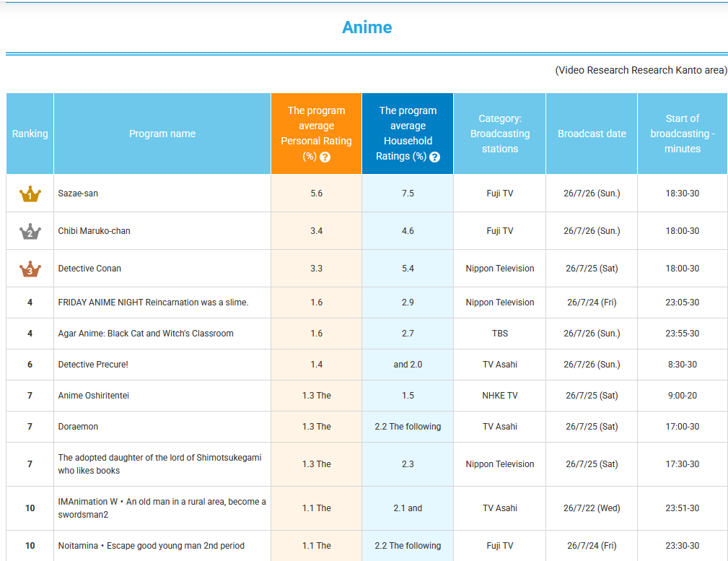The height and width of the screenshot is (561, 728).
Task: Click Chibi Maruko-chan in the table
Action: point(95,231)
